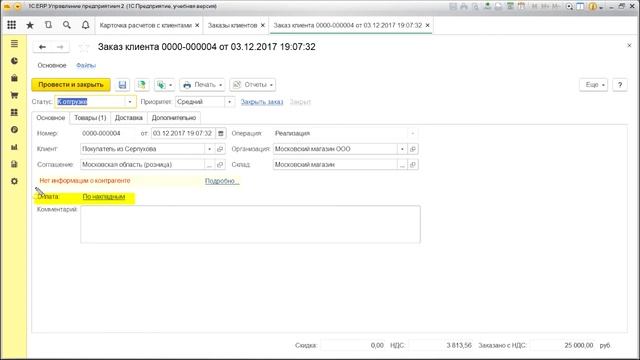Switch to Заказы клиентов tab
This screenshot has width=640, height=360.
coord(232,25)
